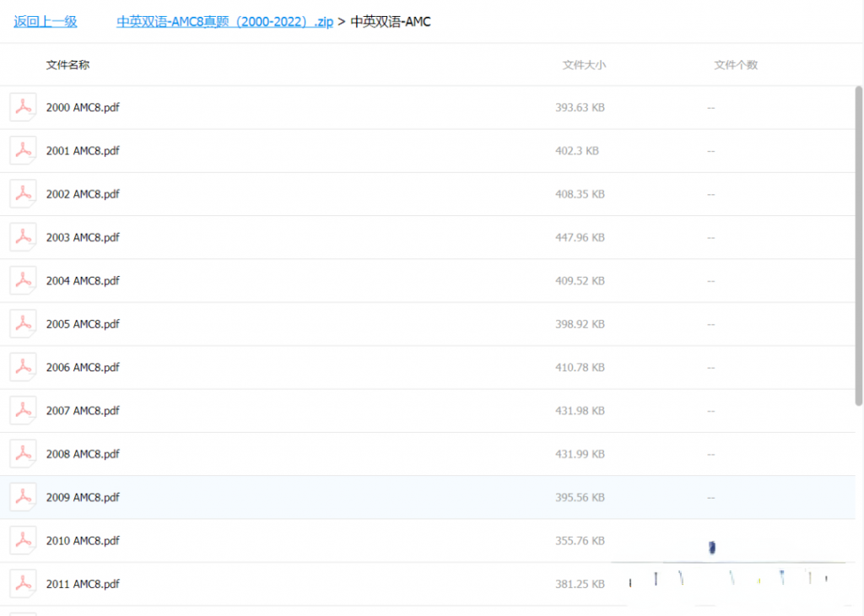Image resolution: width=864 pixels, height=616 pixels.
Task: Click the 431.99 KB file size value
Action: tap(580, 454)
